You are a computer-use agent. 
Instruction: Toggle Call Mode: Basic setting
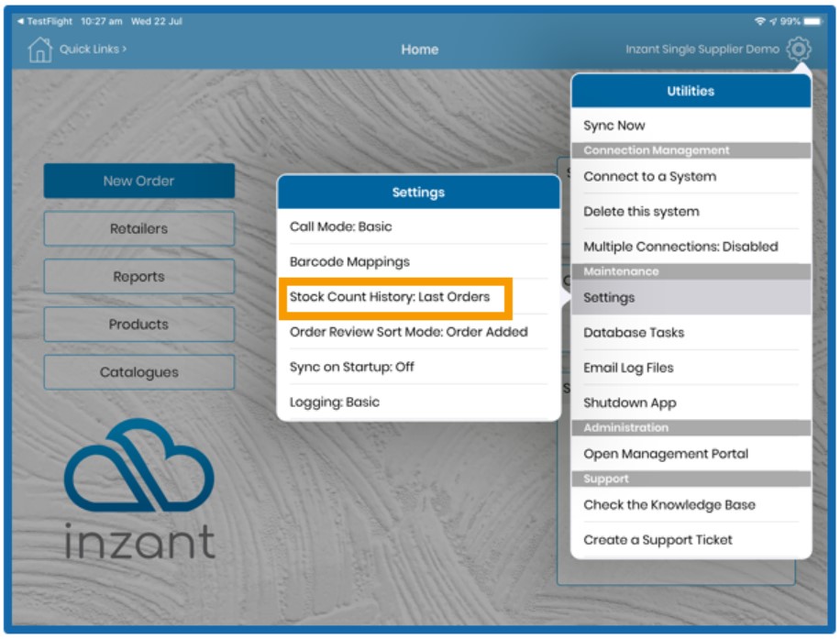tap(418, 226)
